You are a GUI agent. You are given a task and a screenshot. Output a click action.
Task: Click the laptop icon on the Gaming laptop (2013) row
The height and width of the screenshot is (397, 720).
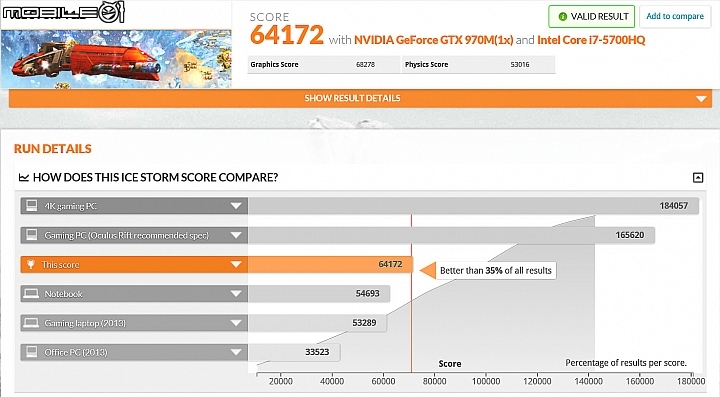click(31, 323)
